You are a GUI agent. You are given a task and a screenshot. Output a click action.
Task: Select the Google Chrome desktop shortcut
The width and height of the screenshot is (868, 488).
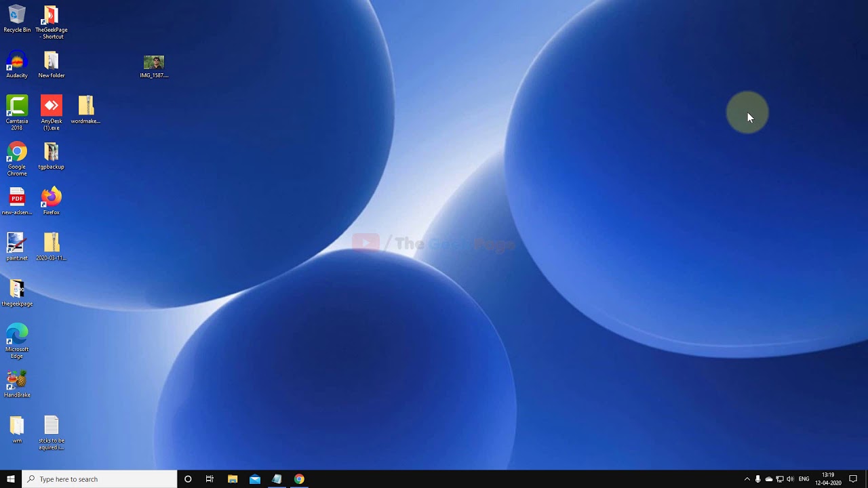point(17,159)
